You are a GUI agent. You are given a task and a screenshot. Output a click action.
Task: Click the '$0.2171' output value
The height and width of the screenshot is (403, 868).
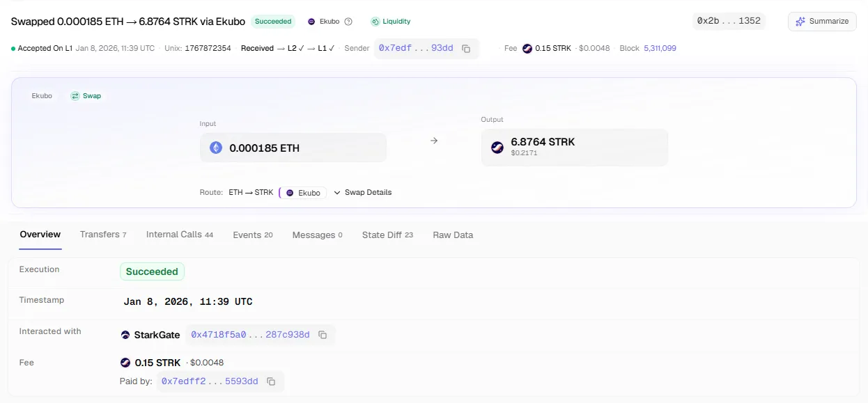(523, 152)
